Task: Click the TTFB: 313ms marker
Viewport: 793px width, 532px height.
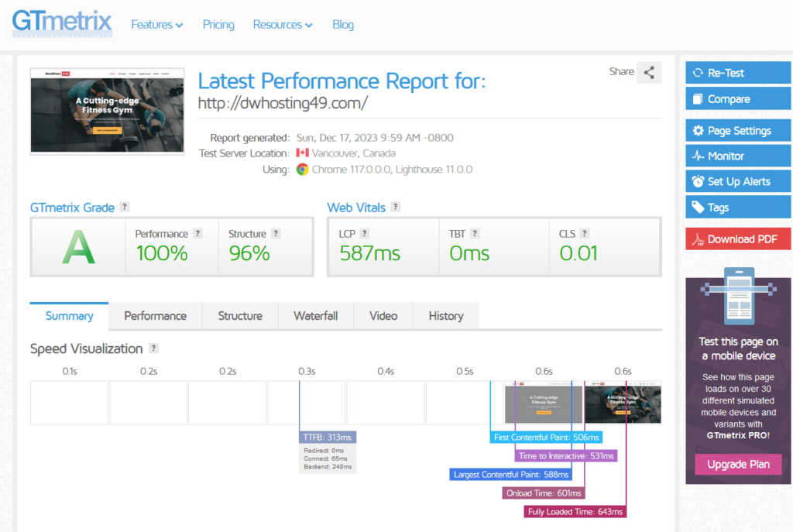Action: [x=328, y=437]
